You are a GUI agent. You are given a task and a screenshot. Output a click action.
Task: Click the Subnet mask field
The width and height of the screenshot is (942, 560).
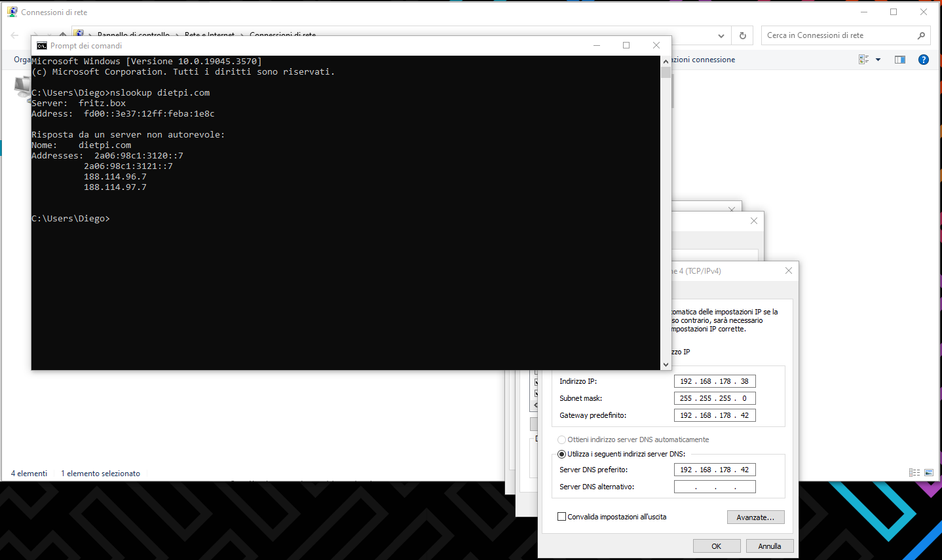(715, 398)
